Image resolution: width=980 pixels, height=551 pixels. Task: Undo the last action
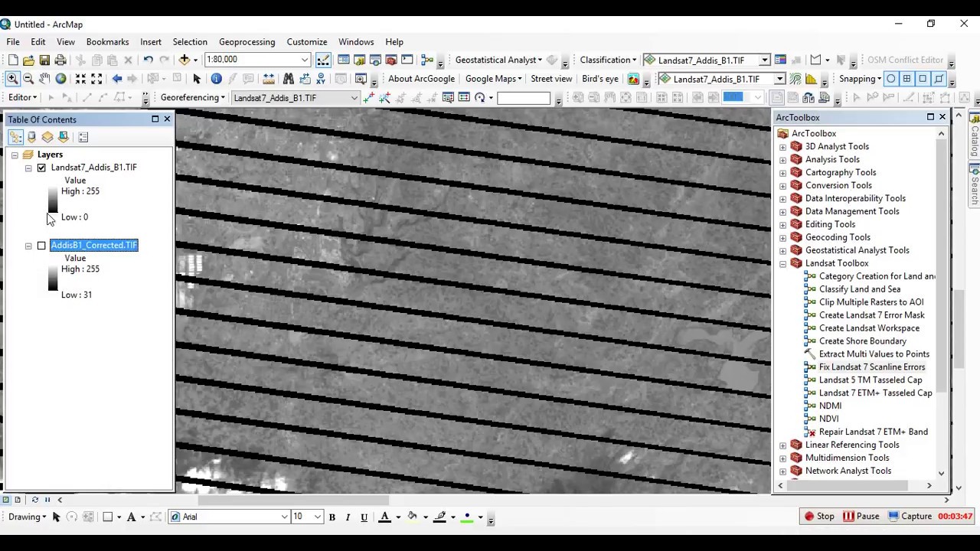pos(148,60)
